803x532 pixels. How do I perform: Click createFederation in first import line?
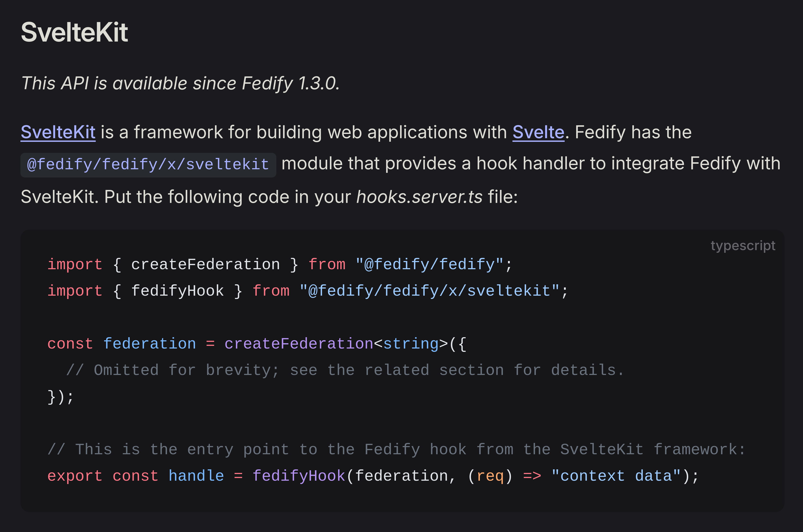[205, 265]
